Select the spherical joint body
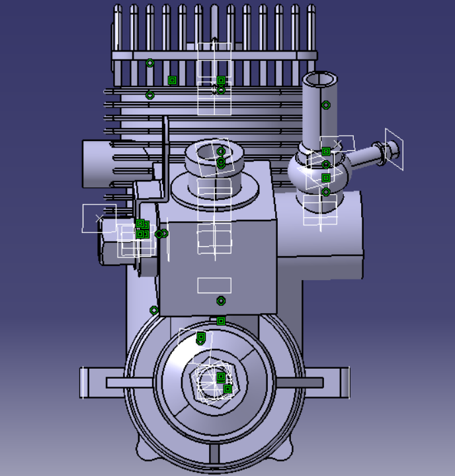This screenshot has width=455, height=476. point(319,173)
